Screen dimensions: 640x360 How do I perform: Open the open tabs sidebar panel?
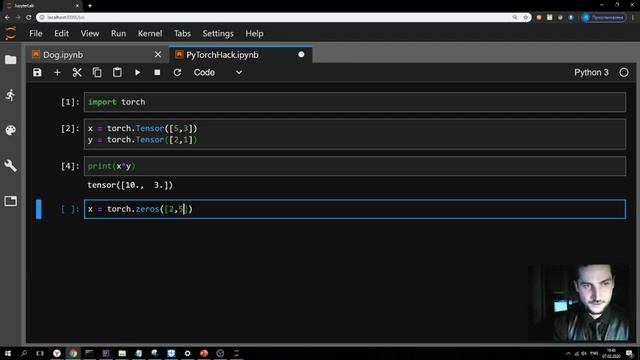tap(11, 201)
